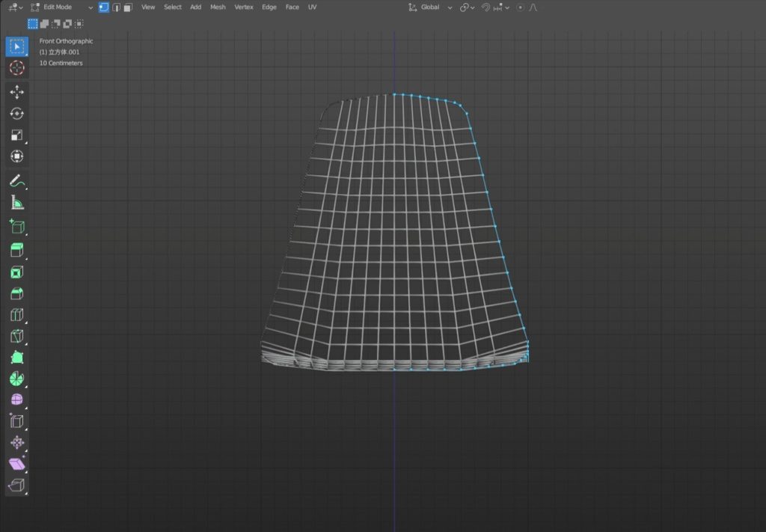
Task: Toggle proportional editing
Action: pos(520,7)
